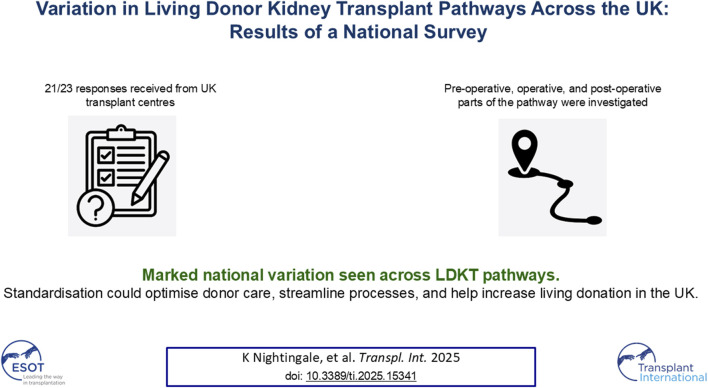The width and height of the screenshot is (708, 388).
Task: Select the 'Standardisation could optimise donor care' sentence
Action: (x=351, y=293)
